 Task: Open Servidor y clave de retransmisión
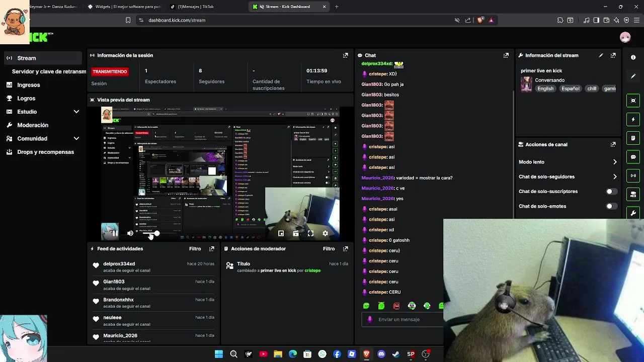(49, 71)
